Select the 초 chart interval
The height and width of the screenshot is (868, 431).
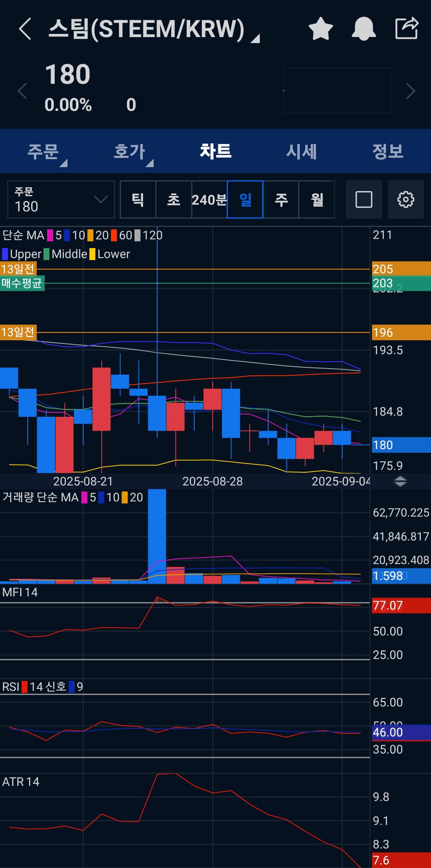pyautogui.click(x=174, y=199)
